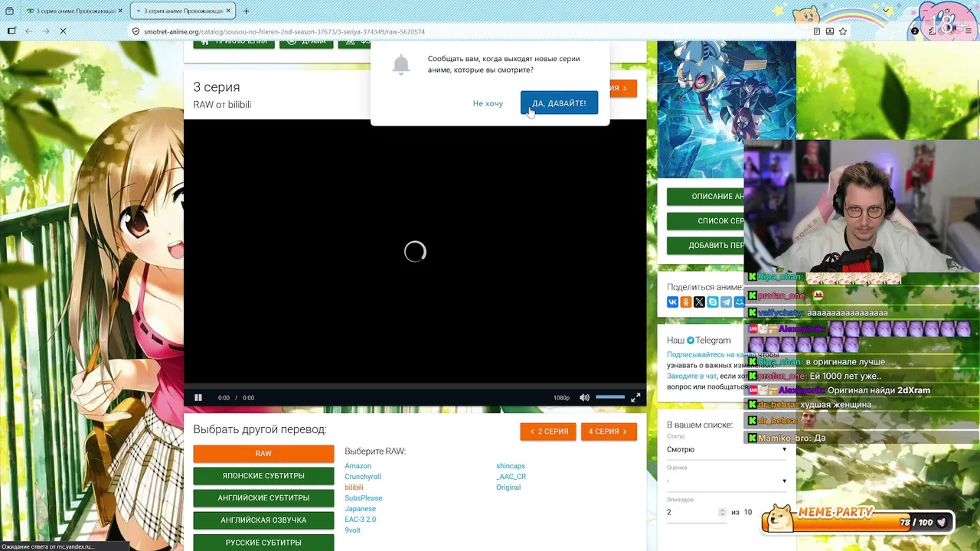The width and height of the screenshot is (980, 551).
Task: Click the save-page icon in address bar
Action: [x=830, y=31]
